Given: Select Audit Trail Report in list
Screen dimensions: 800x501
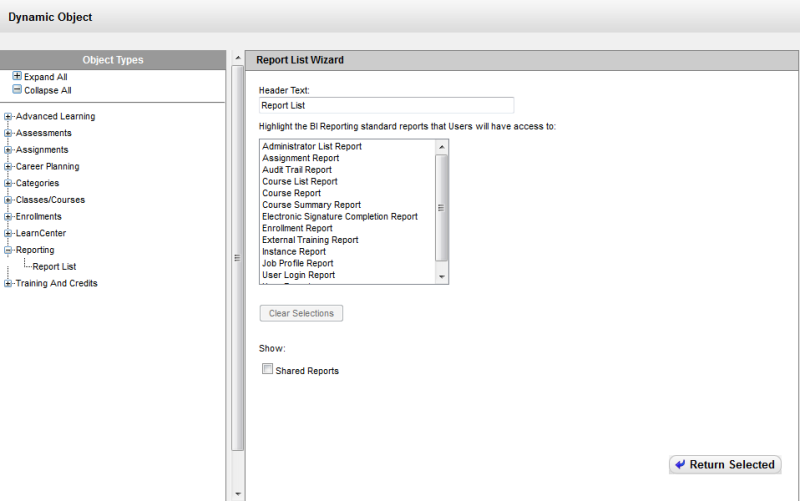Looking at the screenshot, I should tap(297, 169).
